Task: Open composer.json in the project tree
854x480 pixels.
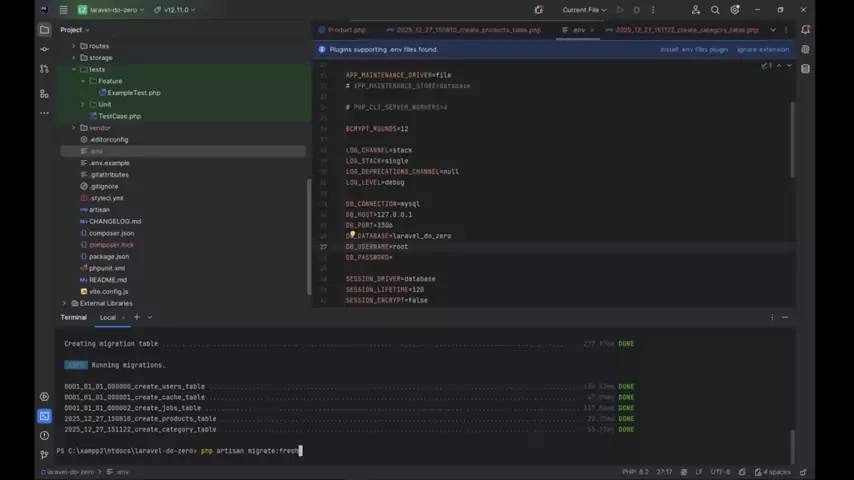Action: [x=111, y=233]
